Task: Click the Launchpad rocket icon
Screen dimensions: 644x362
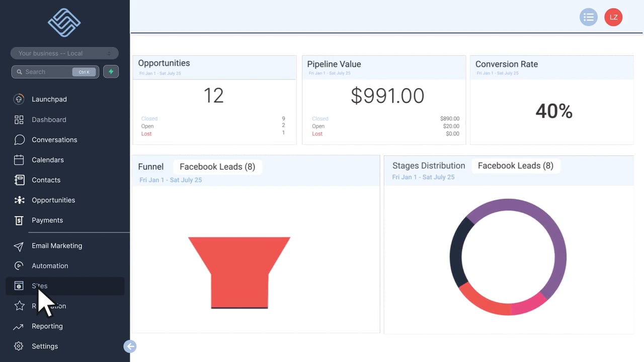Action: click(19, 99)
